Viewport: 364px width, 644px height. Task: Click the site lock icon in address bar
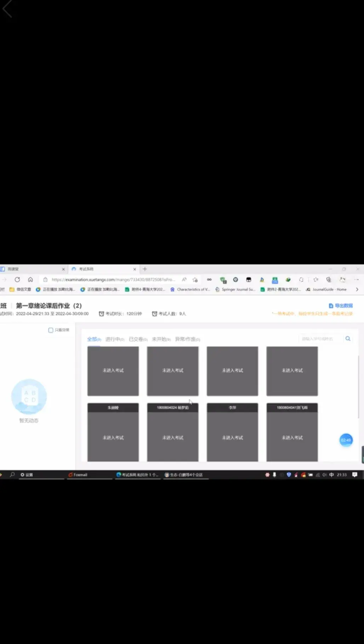(45, 280)
